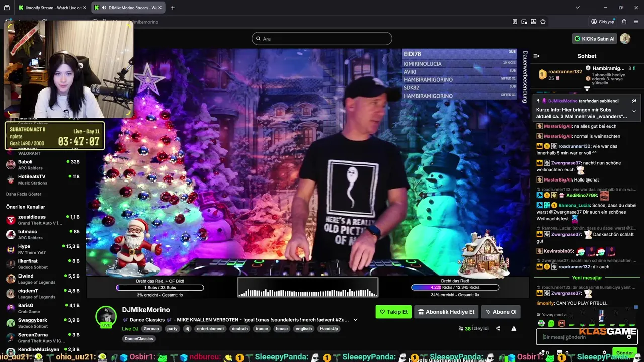Click Abone Ol subscribe button
Viewport: 644px width, 362px height.
(x=501, y=312)
